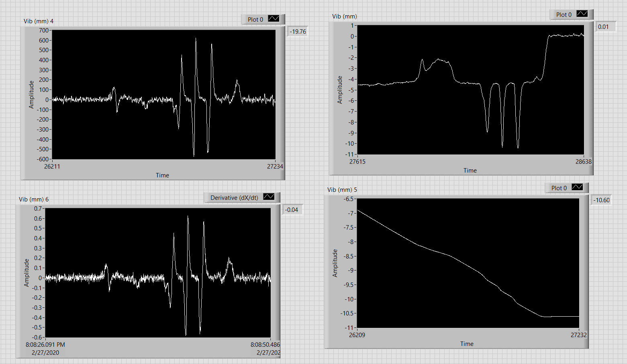Click the Vib (mm) 5 chart title

(342, 189)
